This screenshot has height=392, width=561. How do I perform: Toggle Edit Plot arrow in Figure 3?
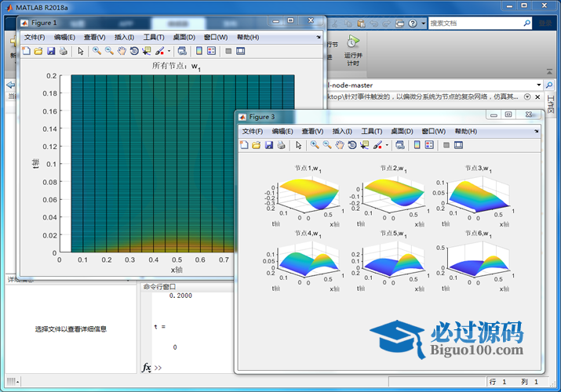[x=298, y=145]
